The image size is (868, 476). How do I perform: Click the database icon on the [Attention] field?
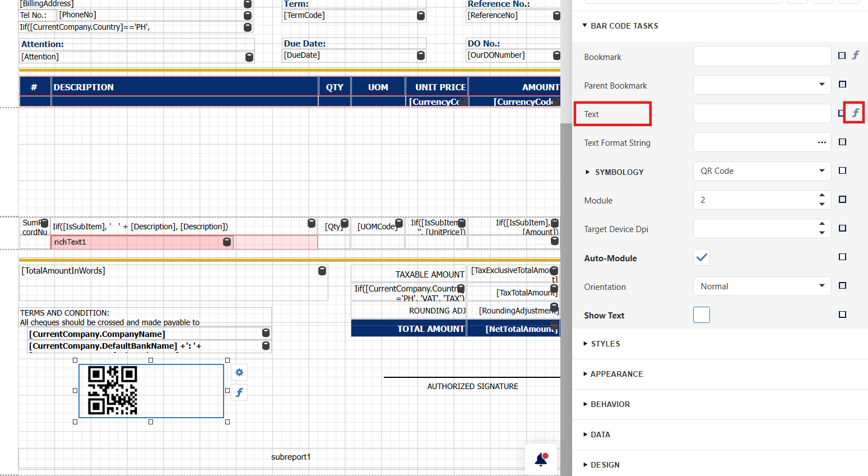tap(249, 57)
